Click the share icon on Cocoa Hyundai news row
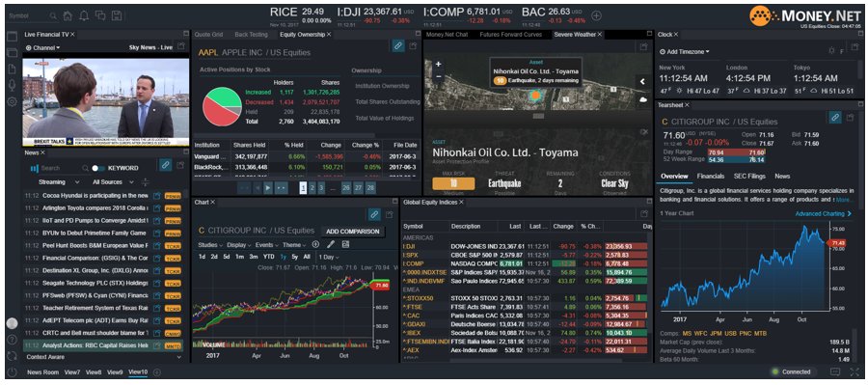This screenshot has width=868, height=385. click(157, 196)
